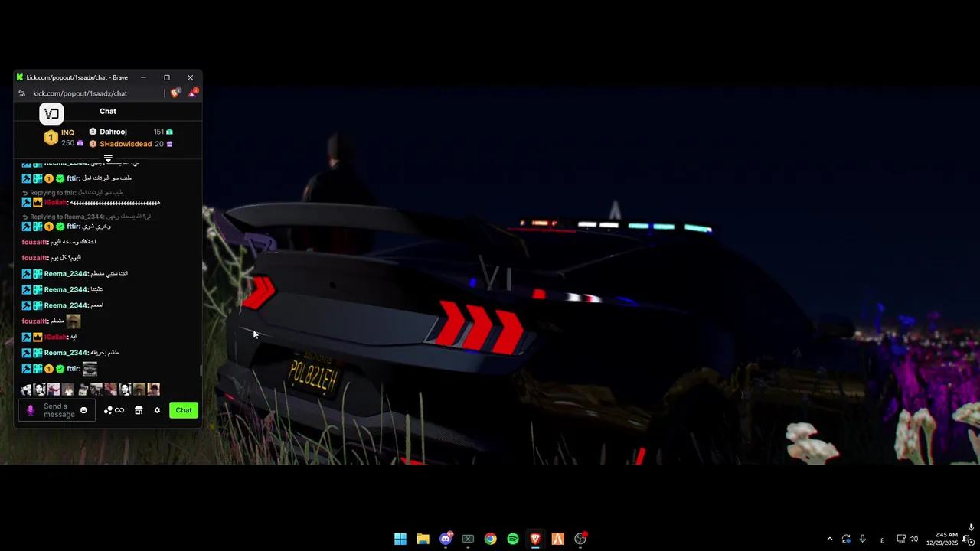This screenshot has width=980, height=551.
Task: Open the Kick gift shop icon
Action: point(139,410)
